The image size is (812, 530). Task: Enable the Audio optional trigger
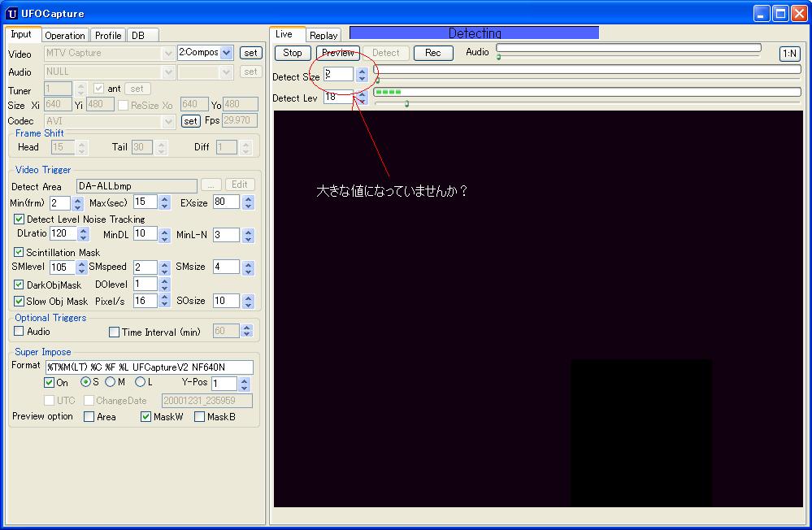(20, 332)
